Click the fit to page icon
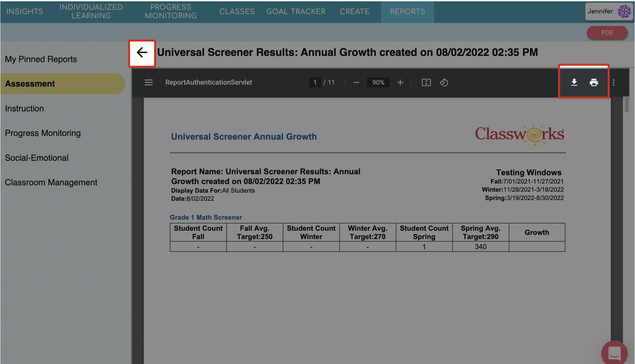 [x=426, y=83]
